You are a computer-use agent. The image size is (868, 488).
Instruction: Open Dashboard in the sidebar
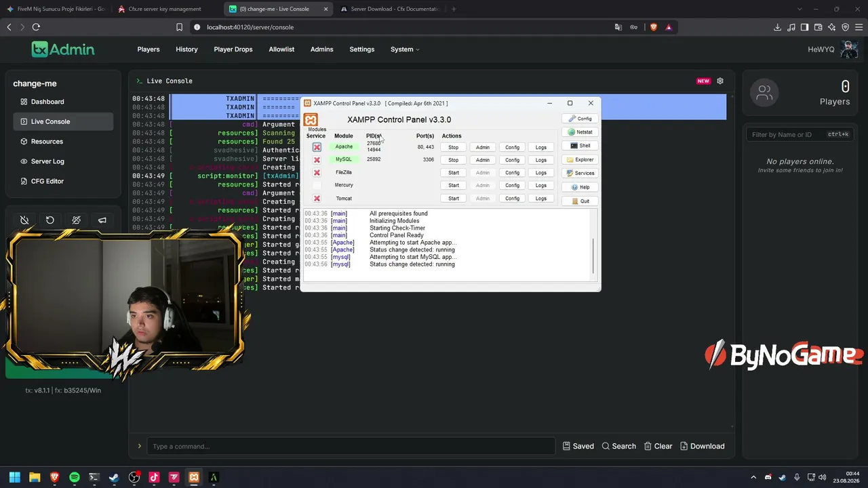pos(62,102)
